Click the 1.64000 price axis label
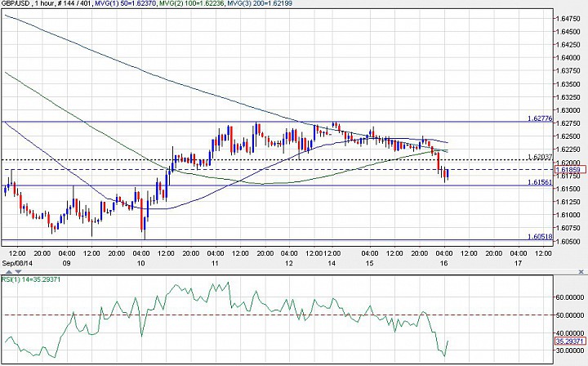The width and height of the screenshot is (588, 366). tap(568, 58)
